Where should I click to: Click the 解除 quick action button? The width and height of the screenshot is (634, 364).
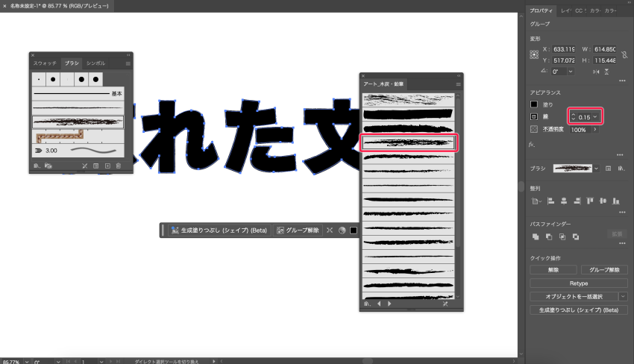pos(553,270)
